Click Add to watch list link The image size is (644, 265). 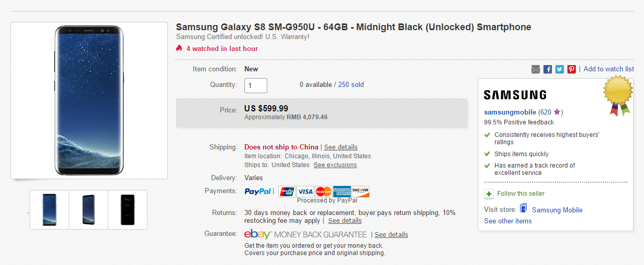pyautogui.click(x=609, y=69)
